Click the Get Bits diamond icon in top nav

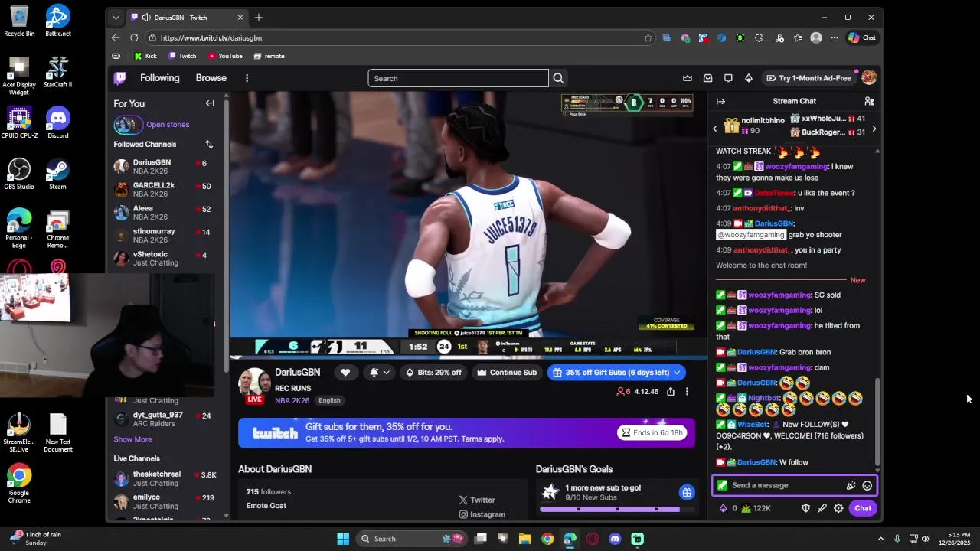pos(748,78)
